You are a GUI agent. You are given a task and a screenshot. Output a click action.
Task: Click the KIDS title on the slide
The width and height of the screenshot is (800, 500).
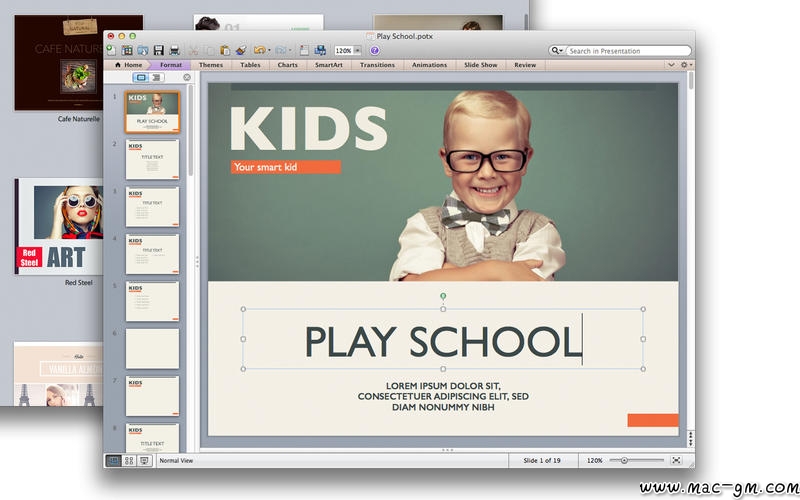coord(309,129)
